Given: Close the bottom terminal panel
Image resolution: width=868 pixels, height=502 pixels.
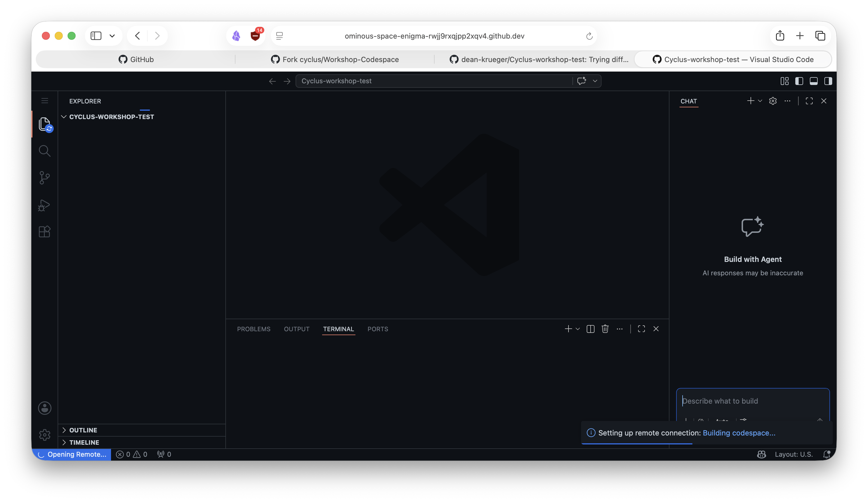Looking at the screenshot, I should click(656, 329).
